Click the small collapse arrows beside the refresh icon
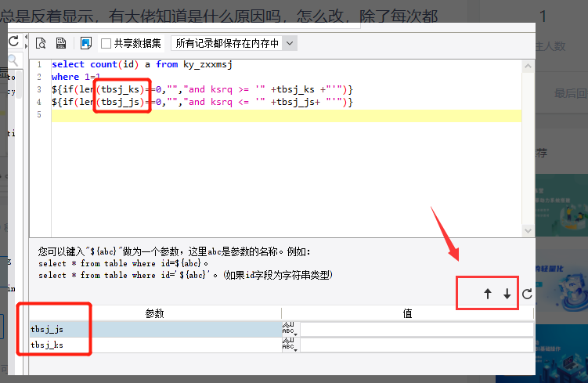 [x=26, y=42]
